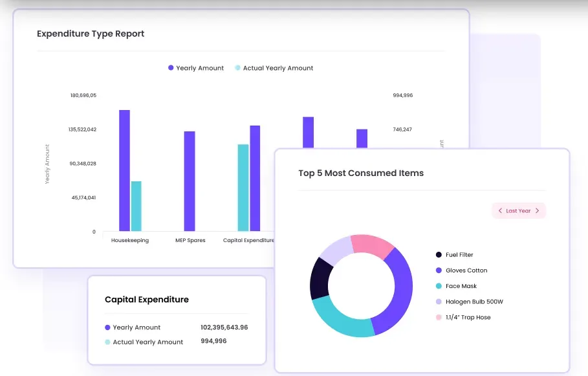Click the MEP Spares bar
588x376 pixels.
190,181
